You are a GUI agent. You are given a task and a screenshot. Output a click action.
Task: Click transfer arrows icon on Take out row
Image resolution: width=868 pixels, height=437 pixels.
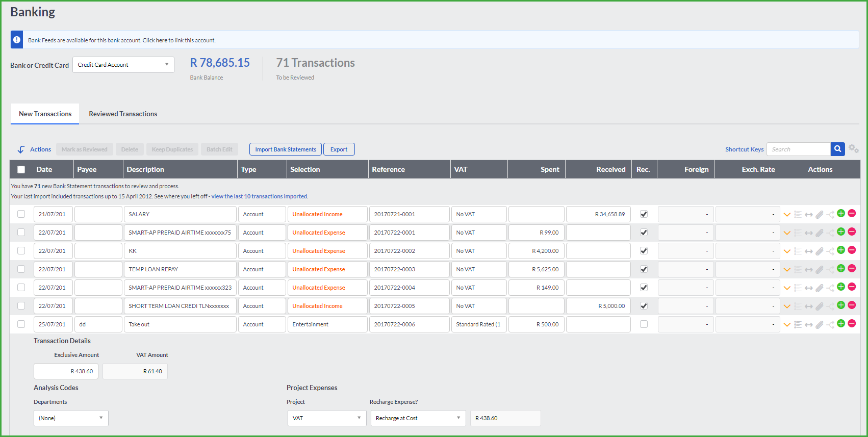coord(809,325)
